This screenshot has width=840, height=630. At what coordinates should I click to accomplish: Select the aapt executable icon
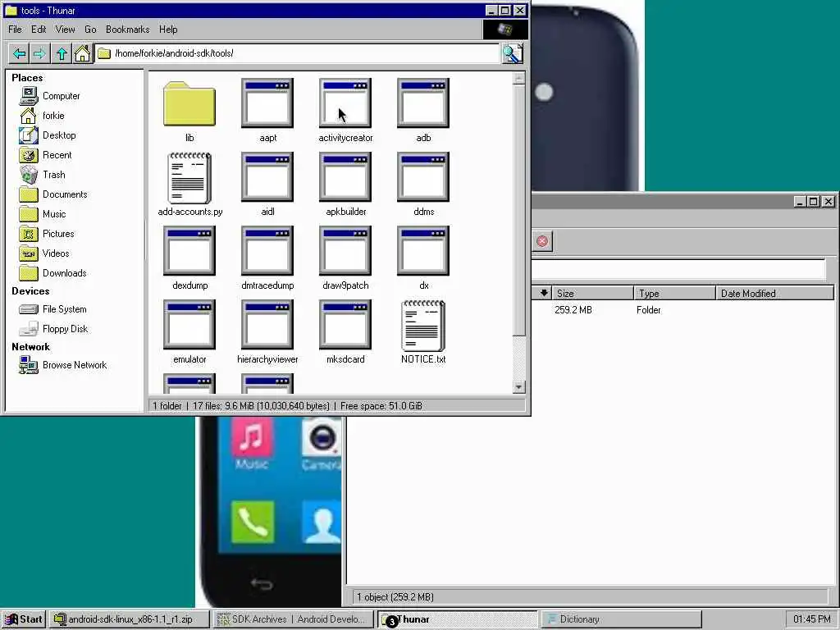pos(267,103)
